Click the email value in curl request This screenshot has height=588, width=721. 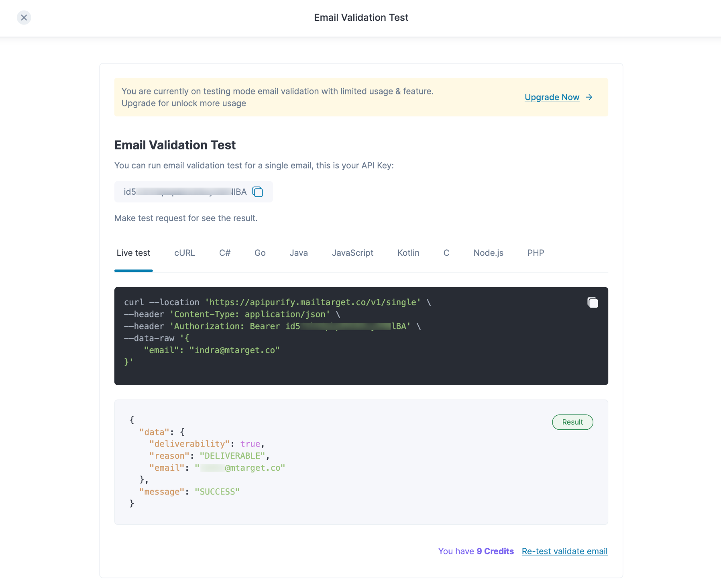234,350
